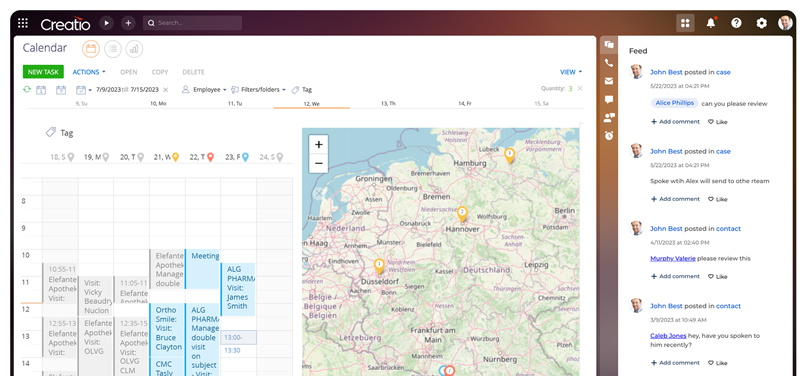
Task: Switch to list view icon
Action: [113, 49]
